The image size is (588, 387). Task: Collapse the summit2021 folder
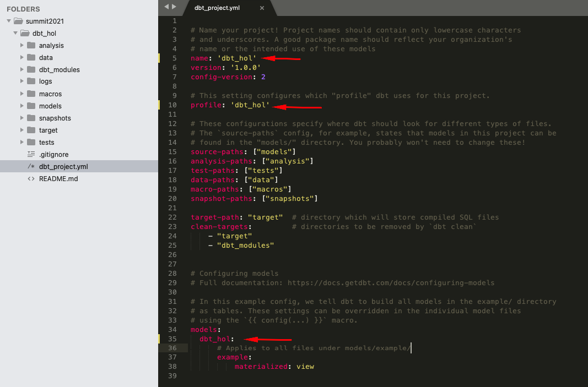pyautogui.click(x=9, y=21)
